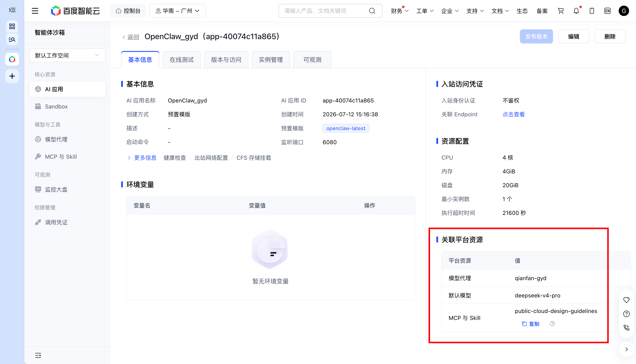Open the shopping cart icon
Image resolution: width=636 pixels, height=364 pixels.
(x=561, y=11)
